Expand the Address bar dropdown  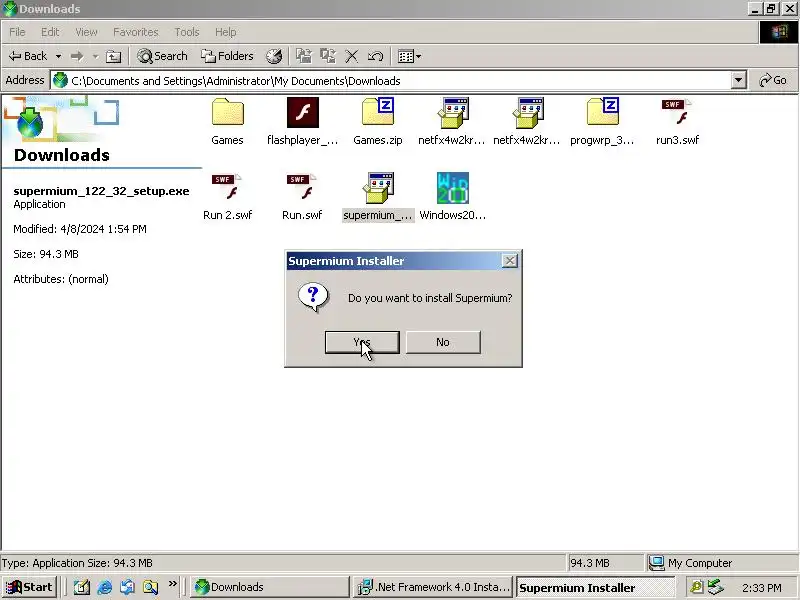click(x=738, y=81)
